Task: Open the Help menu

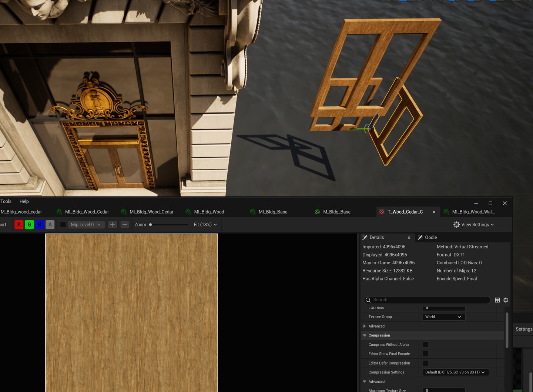Action: coord(24,201)
